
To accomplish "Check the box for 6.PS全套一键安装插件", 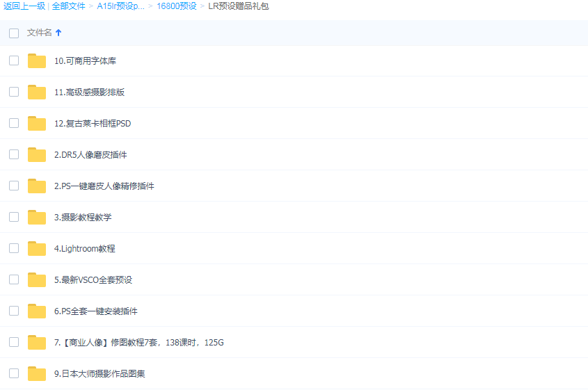I will click(x=14, y=311).
